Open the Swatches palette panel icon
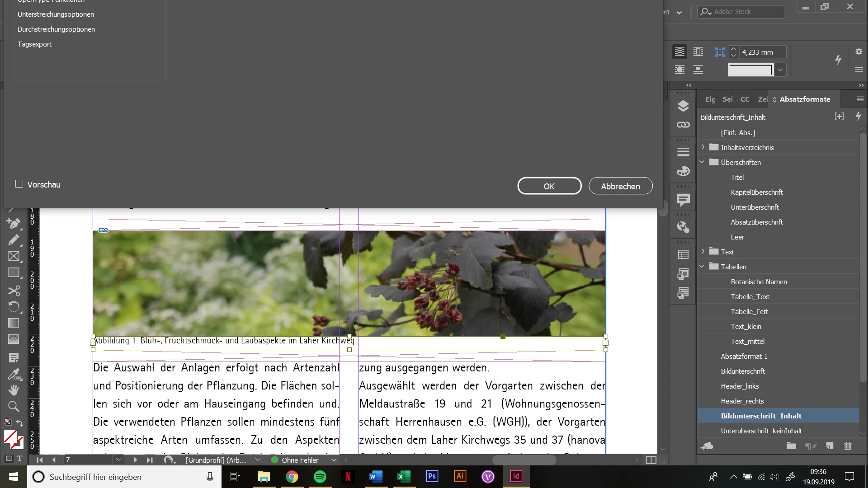Viewport: 868px width, 488px height. (x=683, y=171)
